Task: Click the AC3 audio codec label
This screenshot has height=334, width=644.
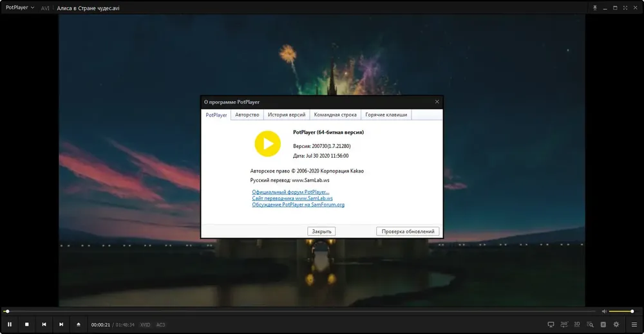Action: [x=160, y=324]
